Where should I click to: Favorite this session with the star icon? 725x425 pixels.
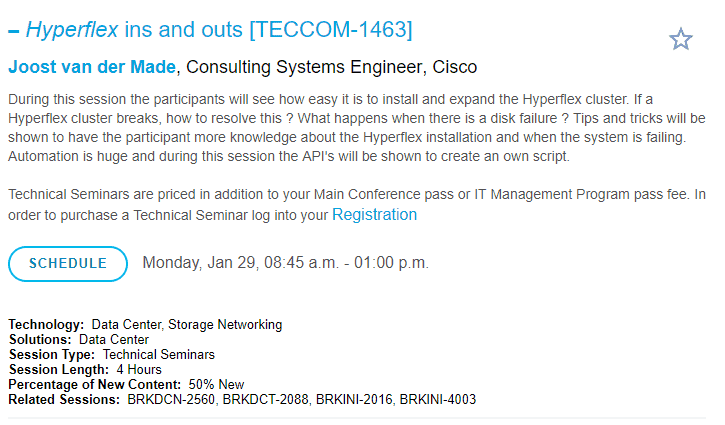[681, 39]
